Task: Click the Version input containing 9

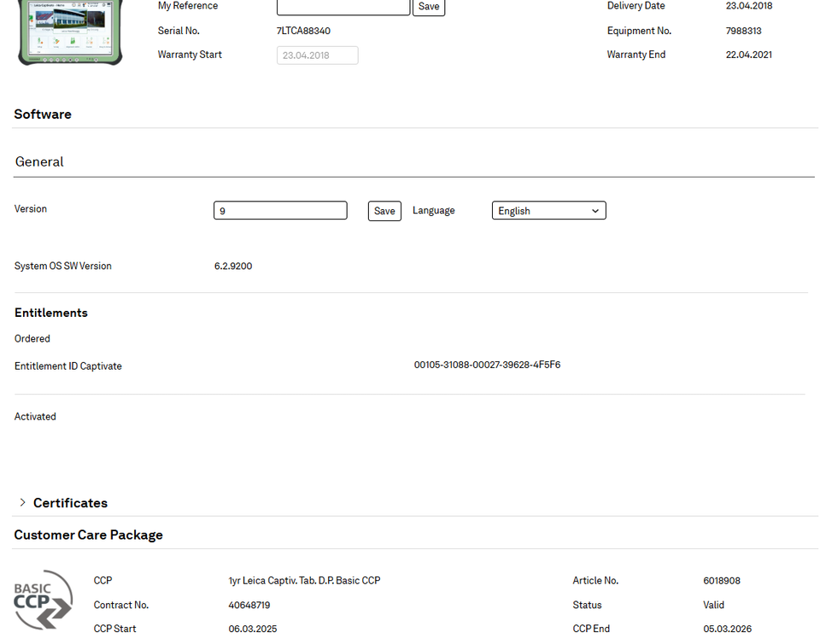Action: tap(280, 210)
